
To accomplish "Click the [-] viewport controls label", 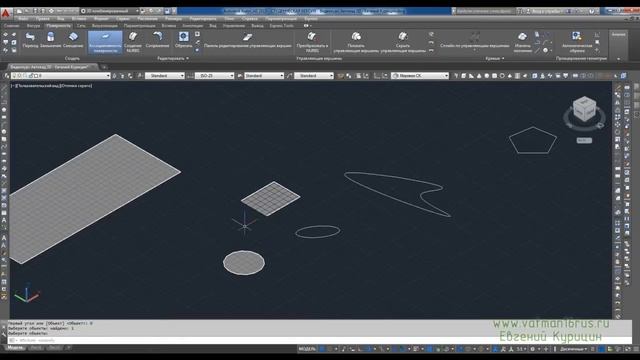I will 13,86.
